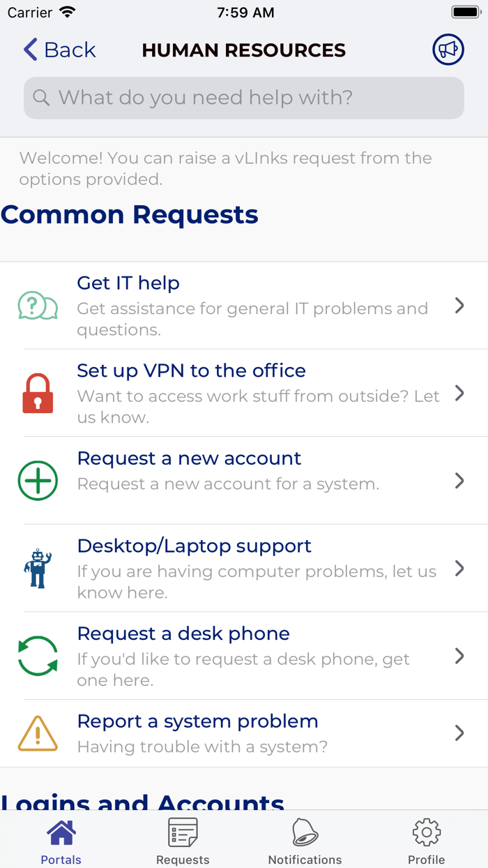Open the Notifications tab
The width and height of the screenshot is (488, 868).
(305, 839)
